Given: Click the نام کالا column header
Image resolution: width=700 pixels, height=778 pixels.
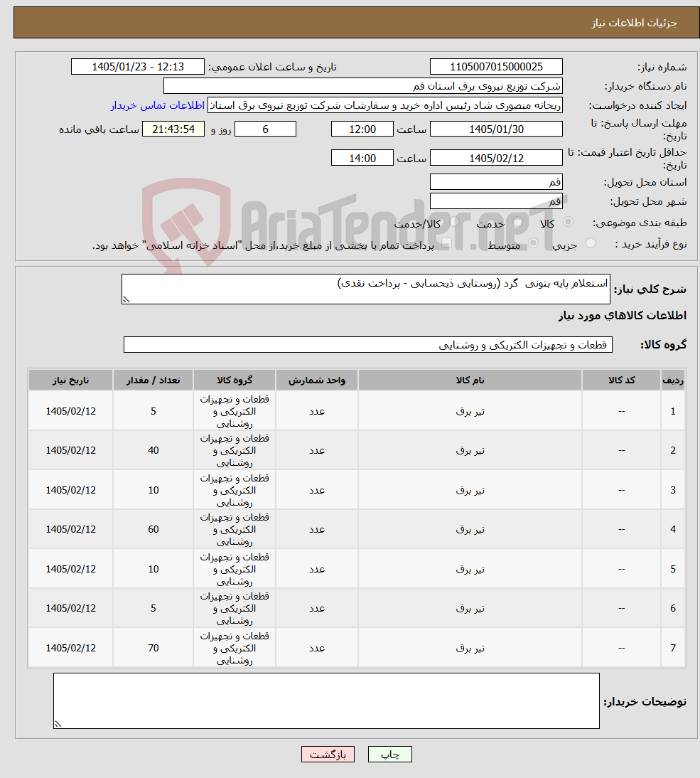Looking at the screenshot, I should coord(470,380).
